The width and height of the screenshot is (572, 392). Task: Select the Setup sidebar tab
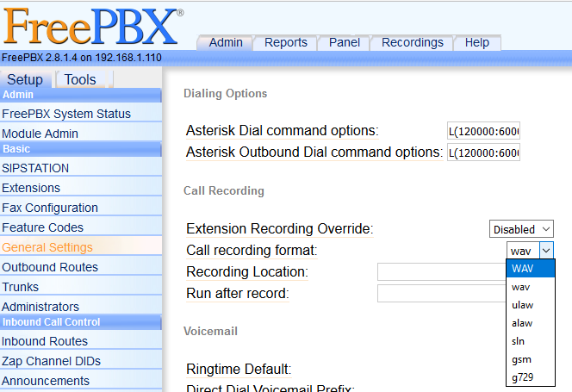(x=25, y=79)
